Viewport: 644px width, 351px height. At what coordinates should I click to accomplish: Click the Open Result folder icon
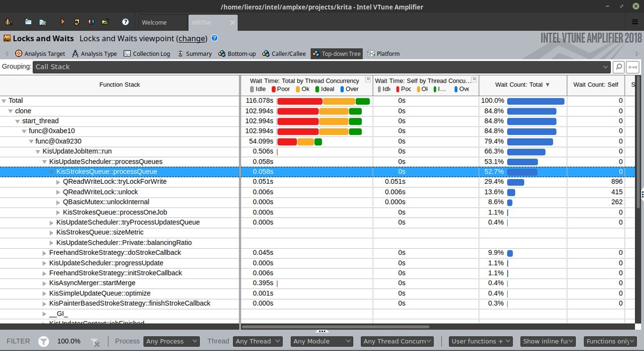tap(105, 22)
